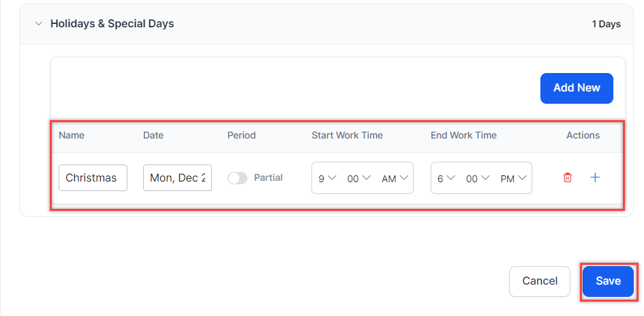The image size is (644, 316).
Task: Change the end time PM selector
Action: click(513, 178)
